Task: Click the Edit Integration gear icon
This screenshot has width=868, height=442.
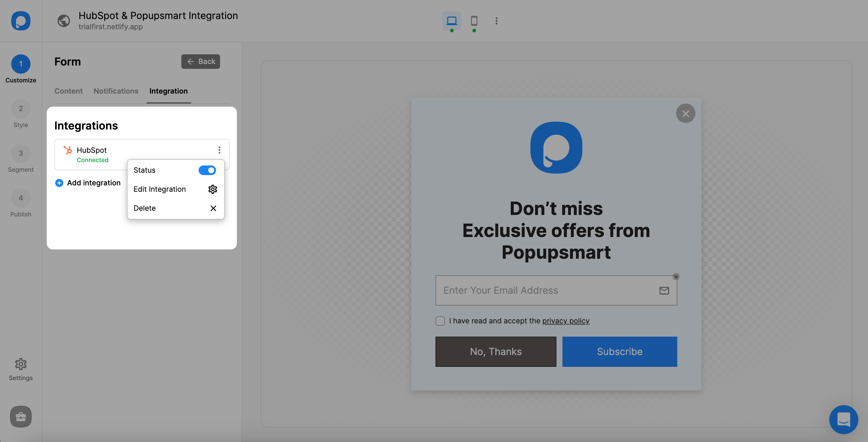Action: tap(213, 189)
